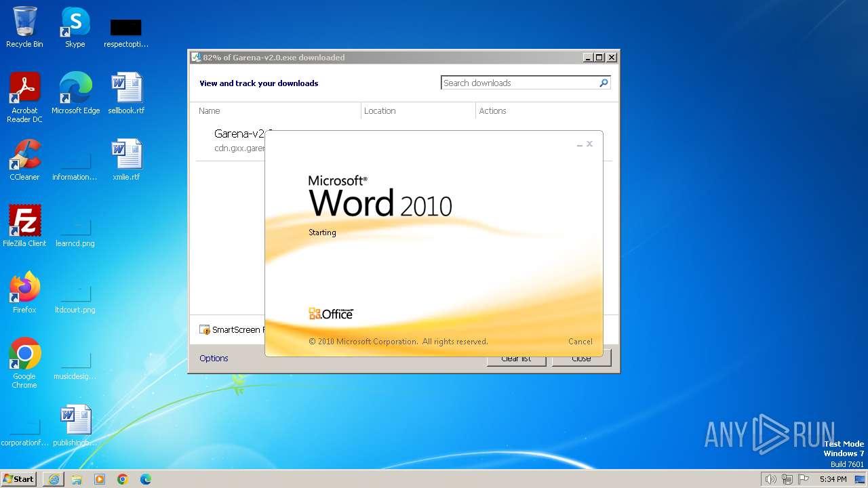The width and height of the screenshot is (868, 488).
Task: Launch Google Chrome desktop shortcut
Action: (x=24, y=363)
